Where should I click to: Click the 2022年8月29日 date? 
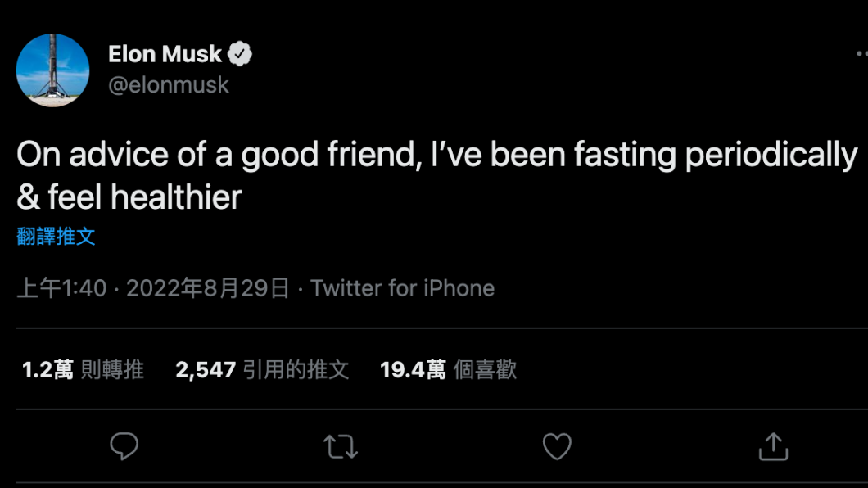point(208,288)
